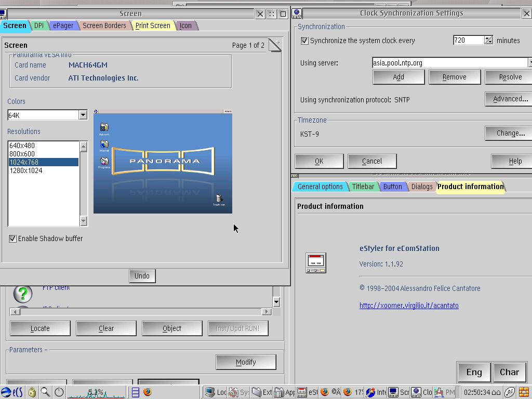Viewport: 532px width, 399px height.
Task: Switch to the Firefox 17 taskbar entry
Action: [x=353, y=392]
